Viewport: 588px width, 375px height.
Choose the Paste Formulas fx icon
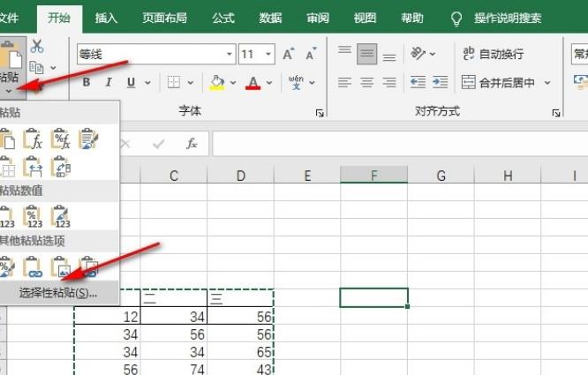pyautogui.click(x=33, y=139)
